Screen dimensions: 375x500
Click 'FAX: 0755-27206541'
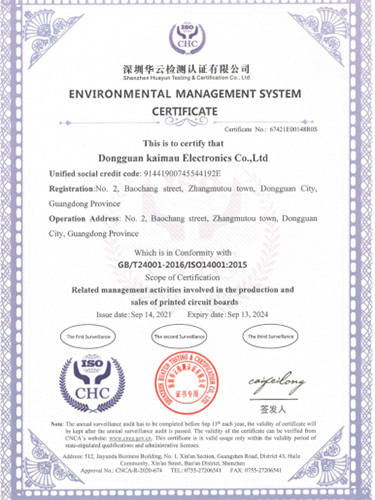click(256, 470)
